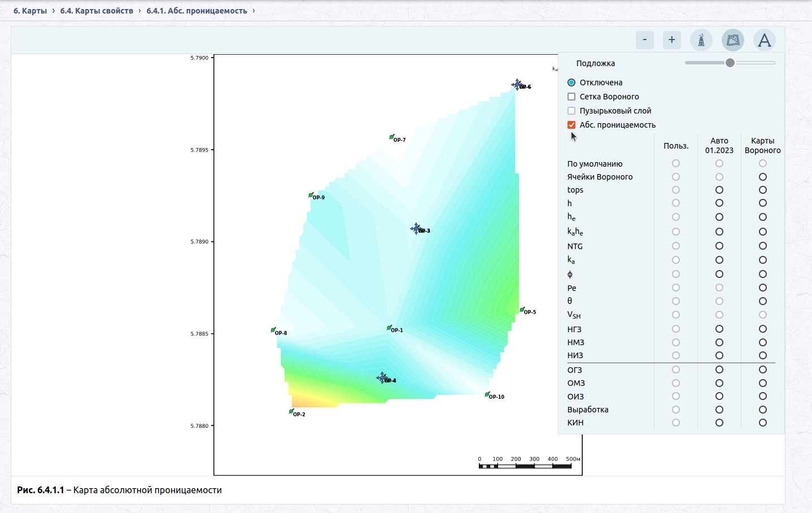The width and height of the screenshot is (812, 513).
Task: Select 'Pe' radio in Карты Вороного column
Action: point(763,288)
